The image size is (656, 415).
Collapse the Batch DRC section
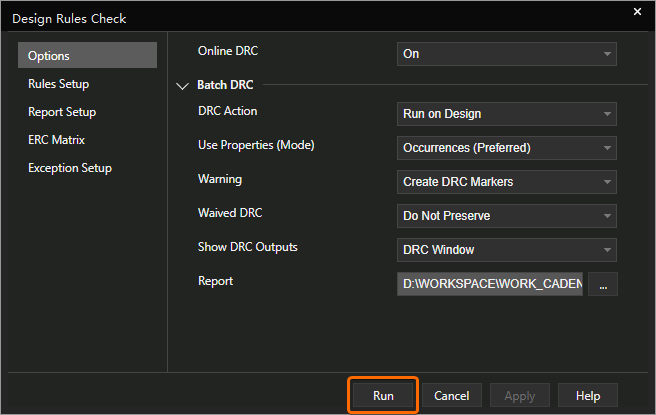click(x=182, y=87)
